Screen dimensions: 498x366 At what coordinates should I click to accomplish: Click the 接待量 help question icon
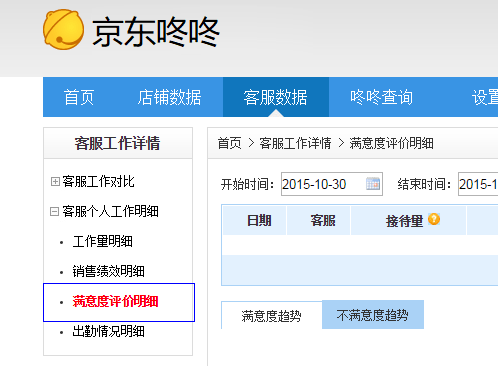[x=434, y=219]
